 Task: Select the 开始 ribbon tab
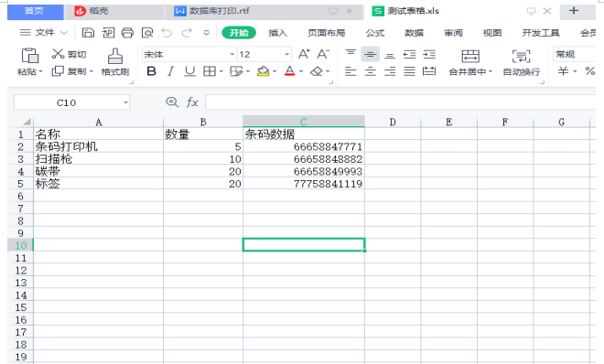239,33
